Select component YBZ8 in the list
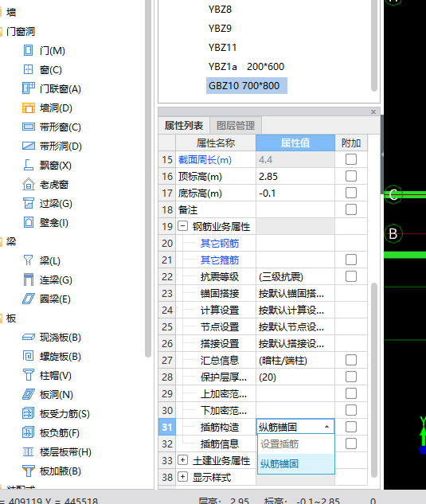Viewport: 426px width, 504px height. pyautogui.click(x=220, y=10)
